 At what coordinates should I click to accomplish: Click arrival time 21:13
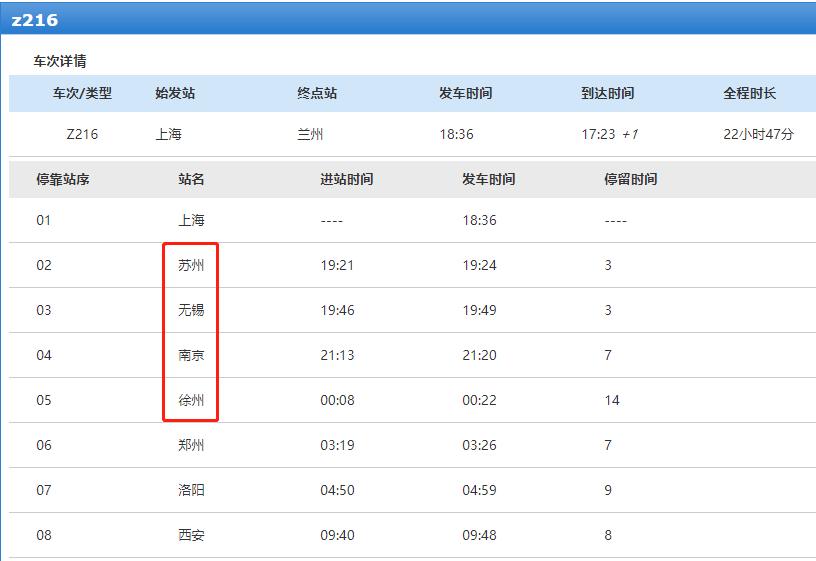pyautogui.click(x=337, y=355)
